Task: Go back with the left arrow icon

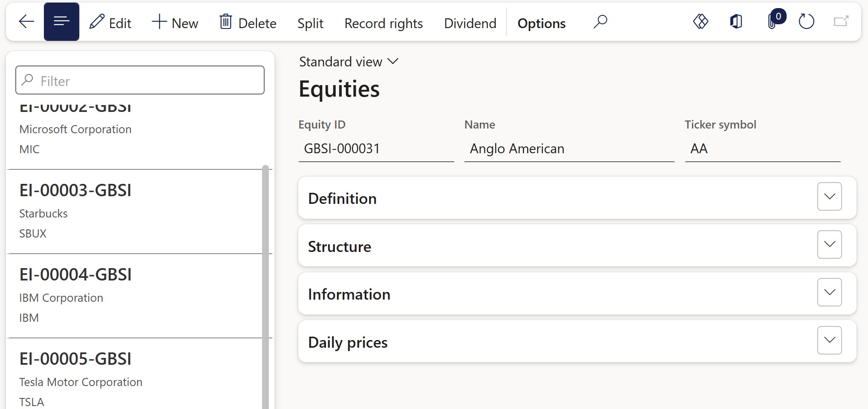Action: click(x=26, y=22)
